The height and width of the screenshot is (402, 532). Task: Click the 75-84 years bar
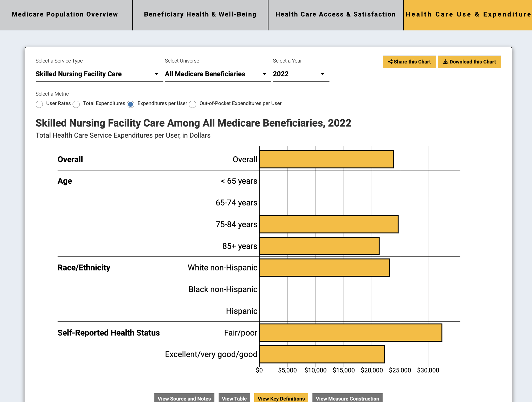pos(329,224)
